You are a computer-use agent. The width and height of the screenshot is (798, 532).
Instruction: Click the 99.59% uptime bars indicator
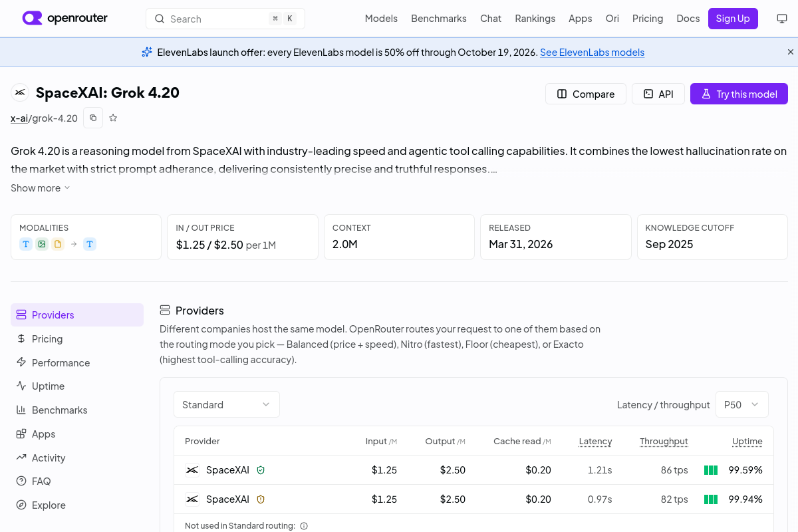(711, 470)
